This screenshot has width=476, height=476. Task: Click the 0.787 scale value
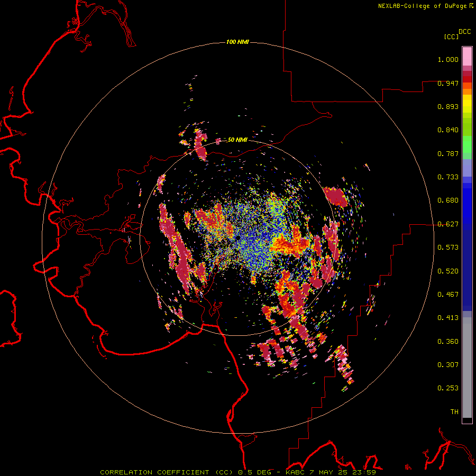448,153
